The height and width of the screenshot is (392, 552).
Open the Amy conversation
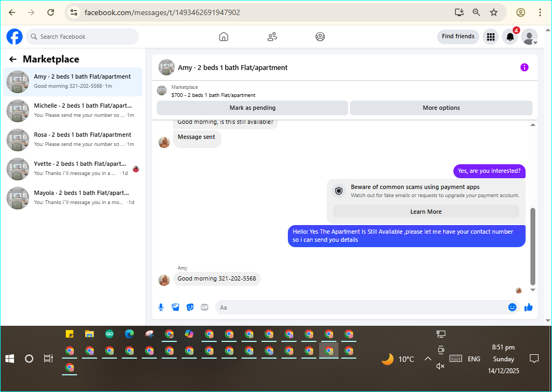pos(73,81)
